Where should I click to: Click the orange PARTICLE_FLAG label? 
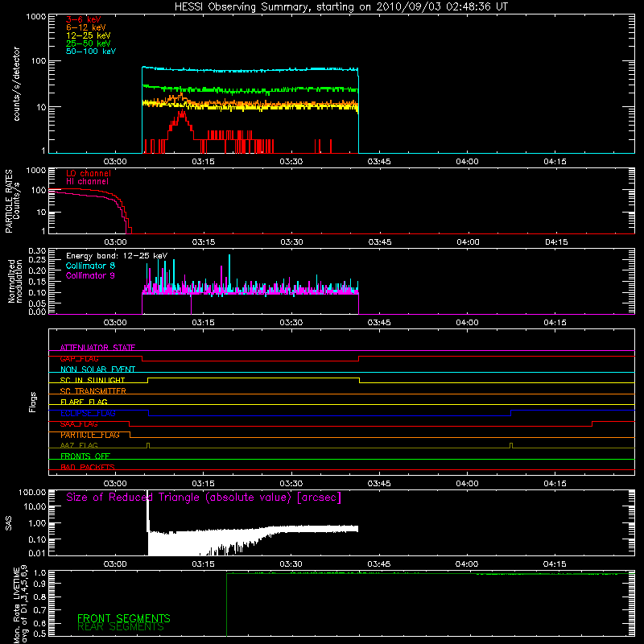click(x=90, y=435)
